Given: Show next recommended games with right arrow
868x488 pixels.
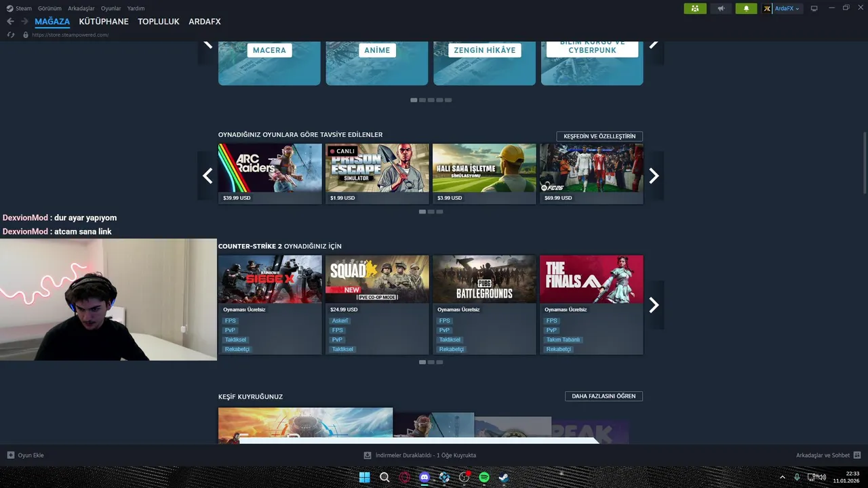Looking at the screenshot, I should [654, 176].
